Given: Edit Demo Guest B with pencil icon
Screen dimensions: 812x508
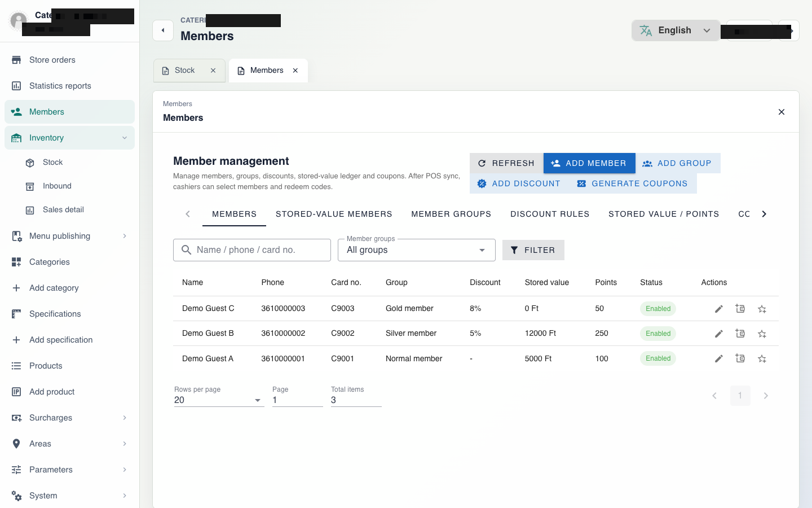Looking at the screenshot, I should (718, 334).
